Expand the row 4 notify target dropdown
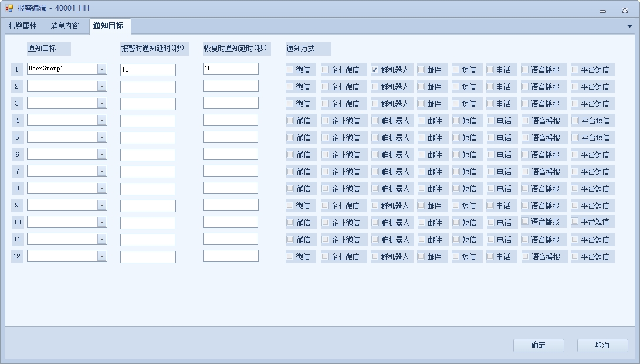Viewport: 640px width, 364px height. (101, 120)
